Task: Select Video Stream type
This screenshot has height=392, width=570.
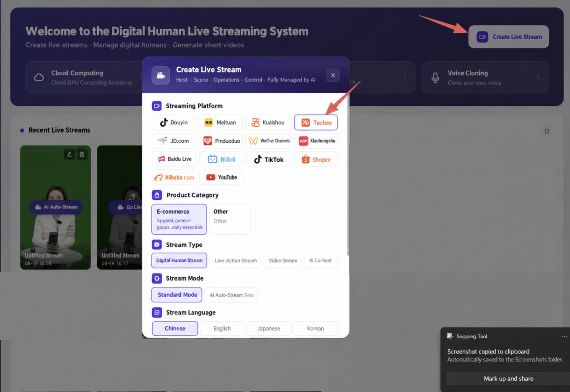Action: coord(283,261)
